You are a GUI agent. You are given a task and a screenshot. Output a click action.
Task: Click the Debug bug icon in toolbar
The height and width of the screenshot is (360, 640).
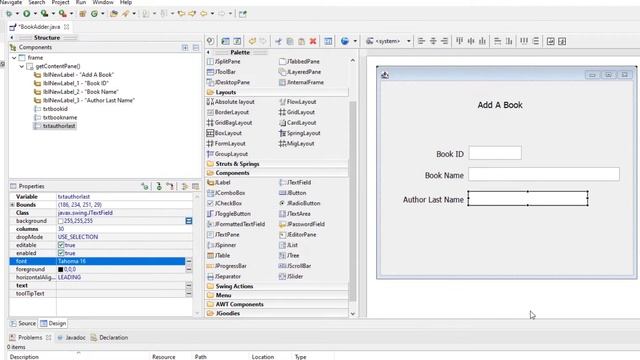(9, 14)
